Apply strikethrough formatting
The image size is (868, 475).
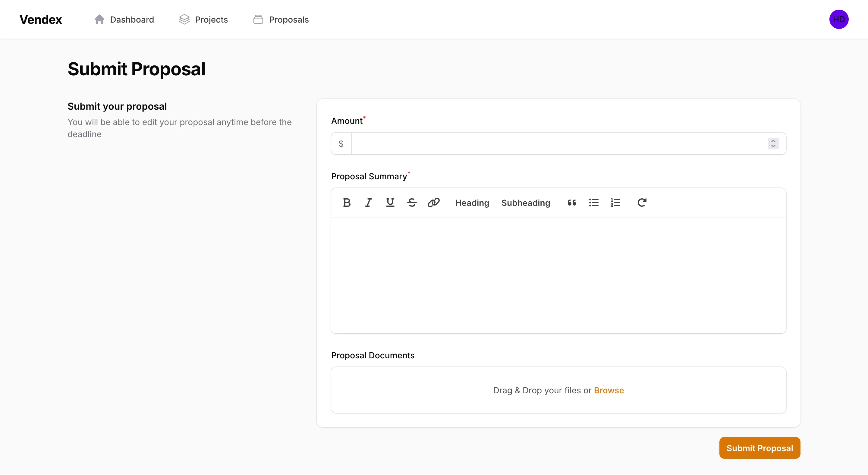412,203
